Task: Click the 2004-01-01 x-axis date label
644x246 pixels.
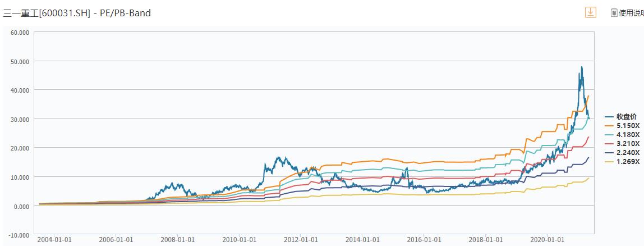Action: point(54,240)
